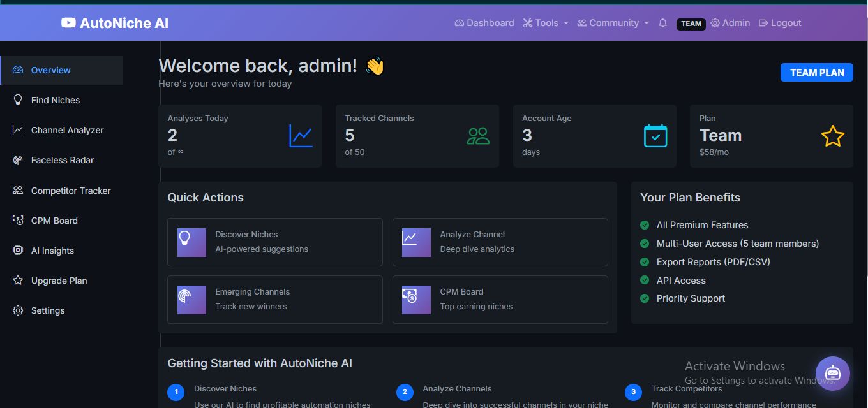Click the Plan star icon
The height and width of the screenshot is (408, 868).
[832, 136]
